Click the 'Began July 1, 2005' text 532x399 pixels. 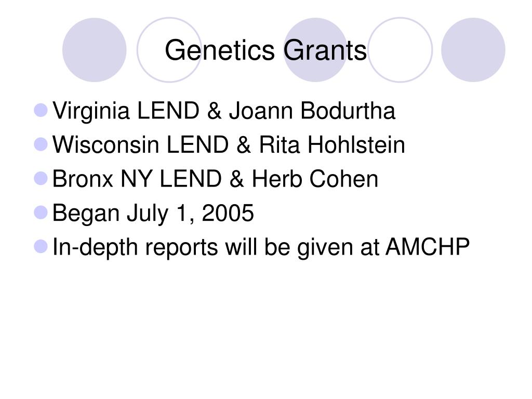click(x=153, y=214)
